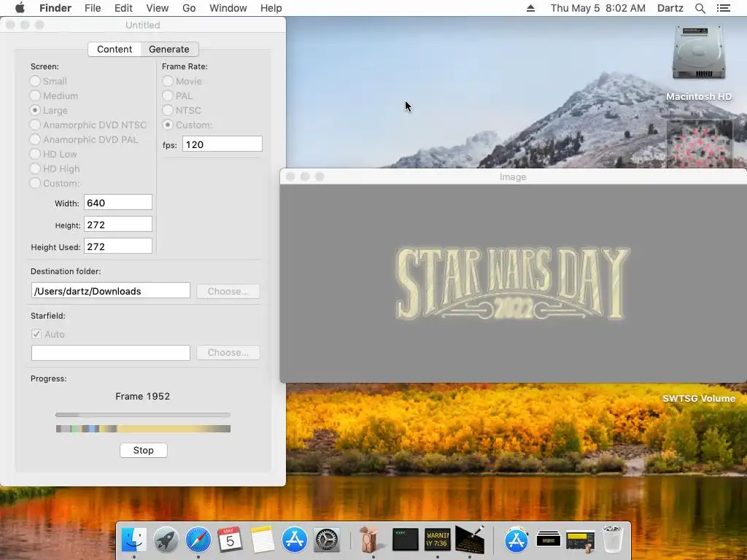Open the black exec terminal icon in dock

[x=406, y=540]
